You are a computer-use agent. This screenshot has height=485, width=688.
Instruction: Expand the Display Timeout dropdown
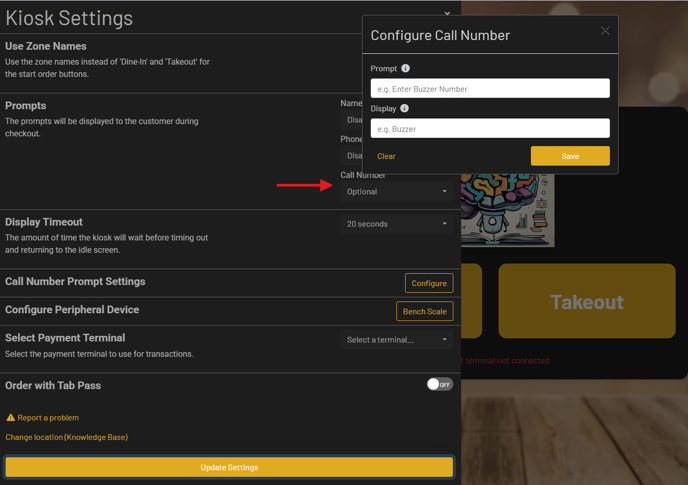point(396,224)
